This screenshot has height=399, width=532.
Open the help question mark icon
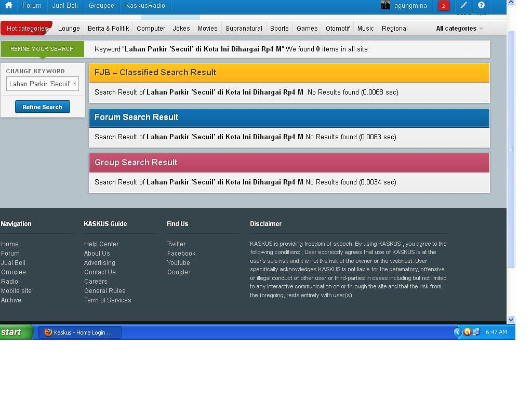coord(481,5)
